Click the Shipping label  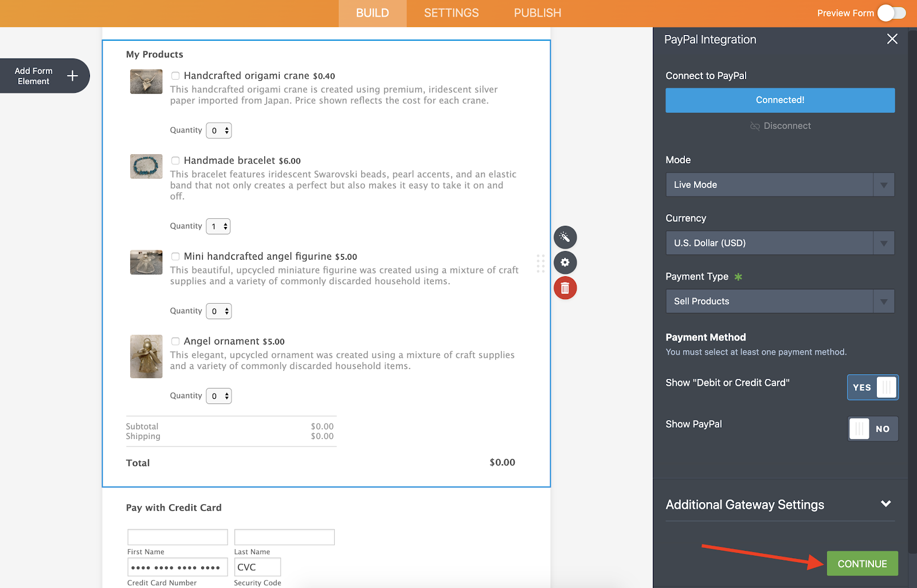[143, 436]
